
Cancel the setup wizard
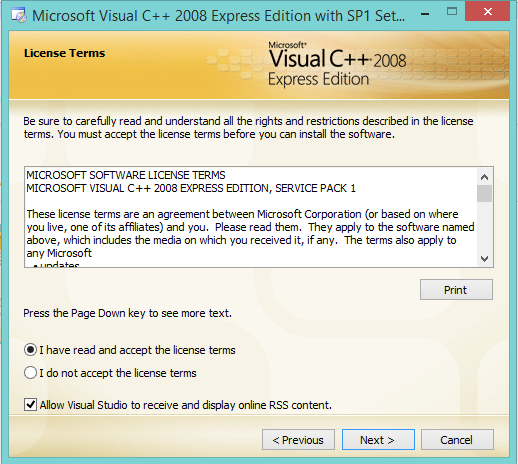pos(457,440)
